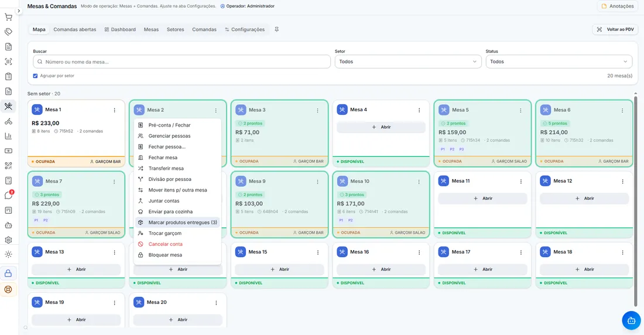Open Mesa 19 three-dot options menu

(x=115, y=303)
